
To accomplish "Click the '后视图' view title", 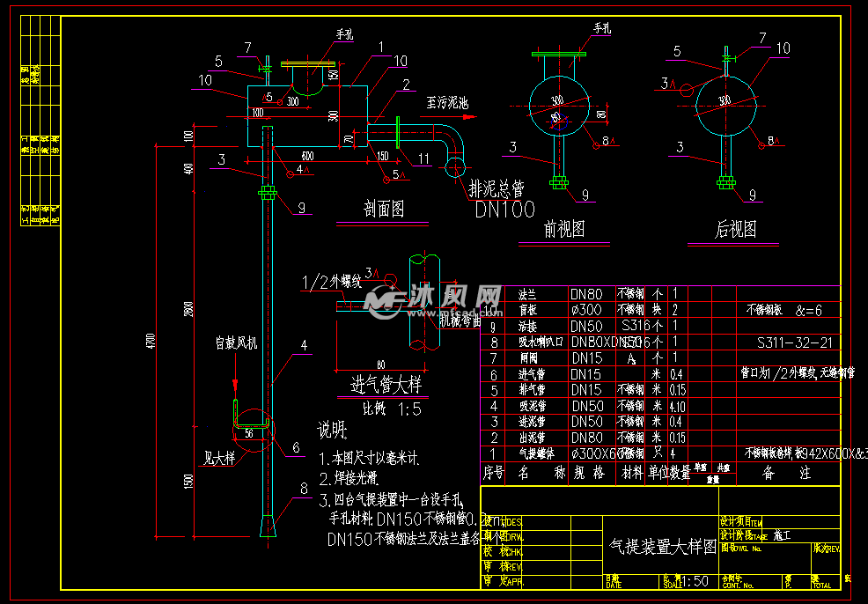I will (x=735, y=229).
